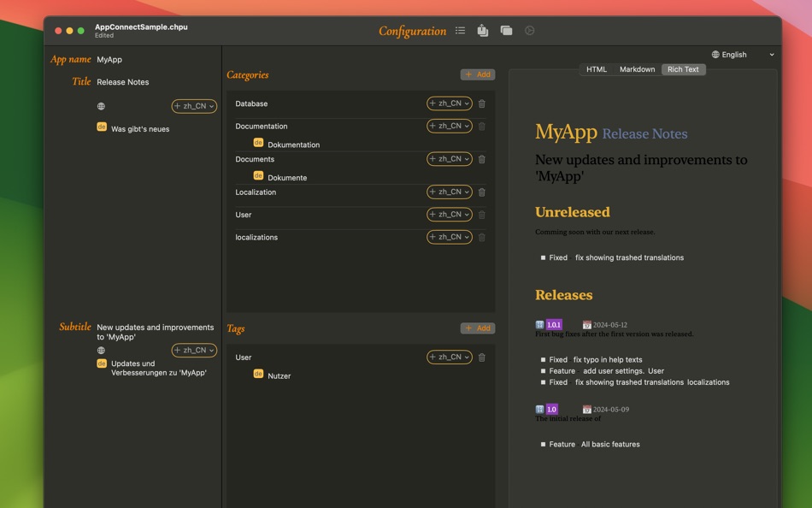Delete the Database category via trash icon
The image size is (812, 508).
point(481,103)
